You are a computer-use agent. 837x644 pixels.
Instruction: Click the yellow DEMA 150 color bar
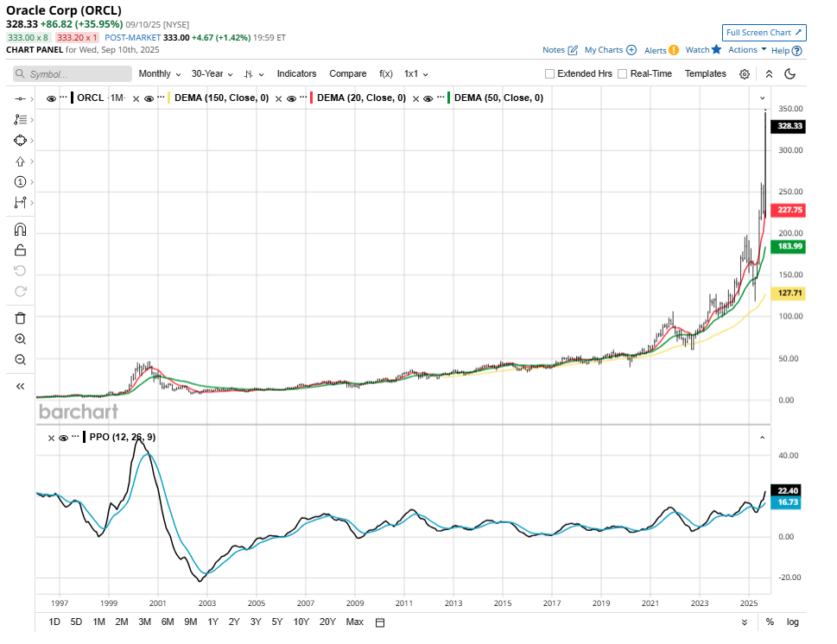click(x=168, y=98)
